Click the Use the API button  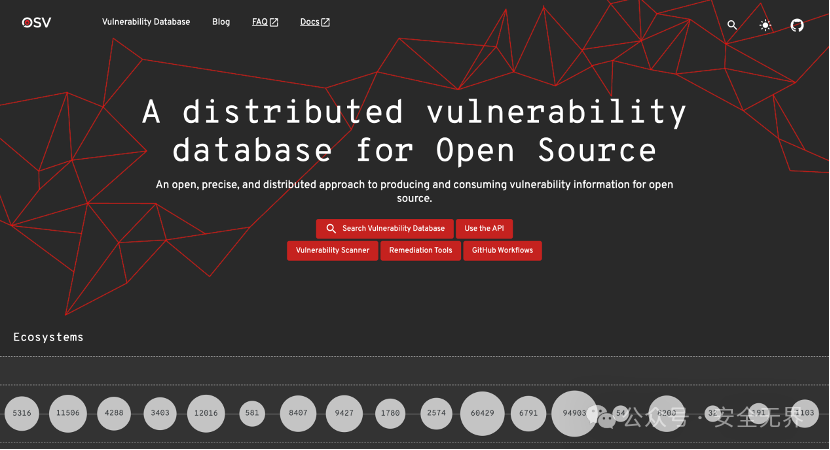point(484,229)
